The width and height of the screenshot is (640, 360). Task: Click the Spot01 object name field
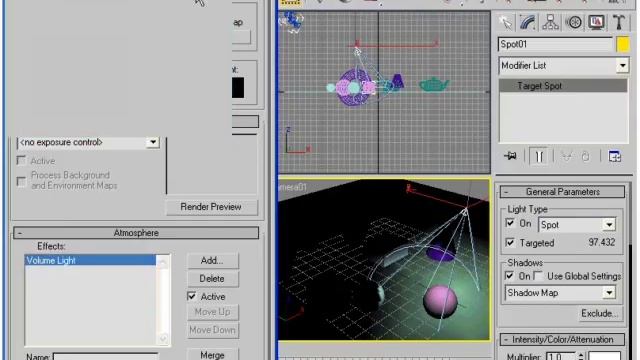pos(555,44)
